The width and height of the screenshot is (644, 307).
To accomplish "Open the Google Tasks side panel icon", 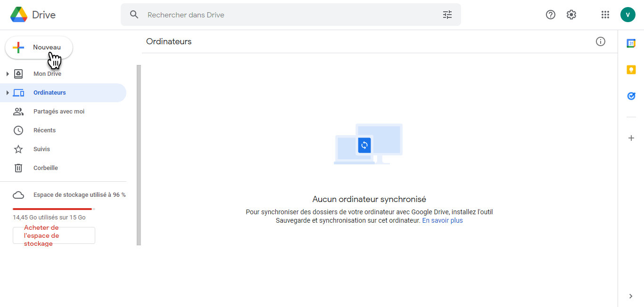I will click(631, 96).
